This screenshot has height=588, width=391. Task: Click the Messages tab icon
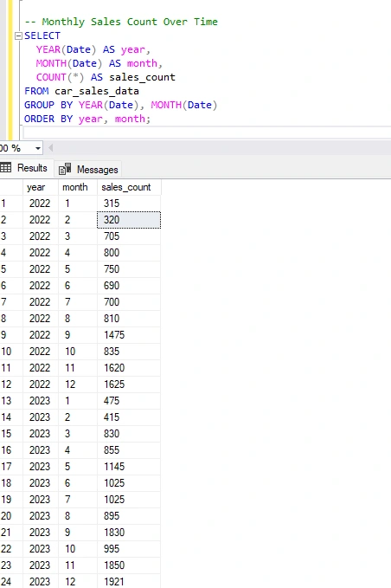[x=65, y=170]
